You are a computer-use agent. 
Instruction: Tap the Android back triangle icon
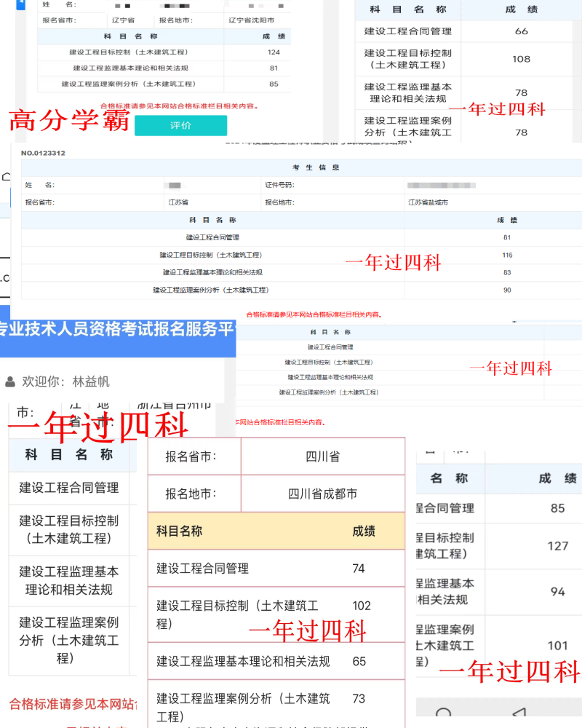(x=518, y=713)
